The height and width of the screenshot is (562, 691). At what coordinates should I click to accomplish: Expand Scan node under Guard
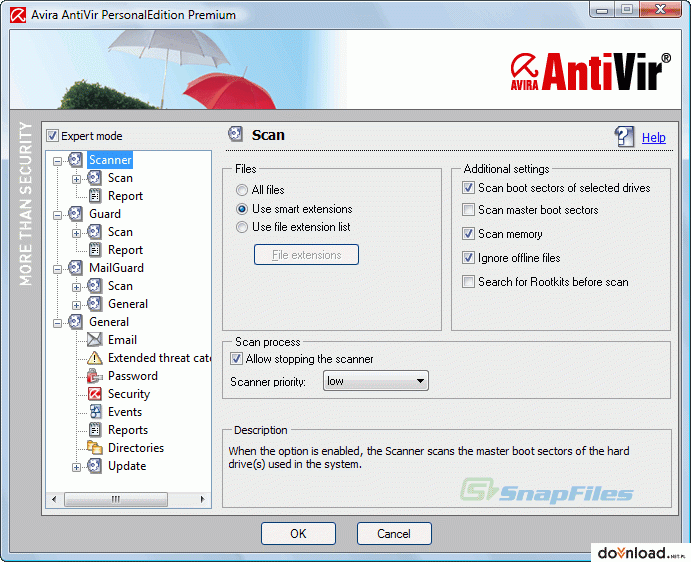click(76, 234)
